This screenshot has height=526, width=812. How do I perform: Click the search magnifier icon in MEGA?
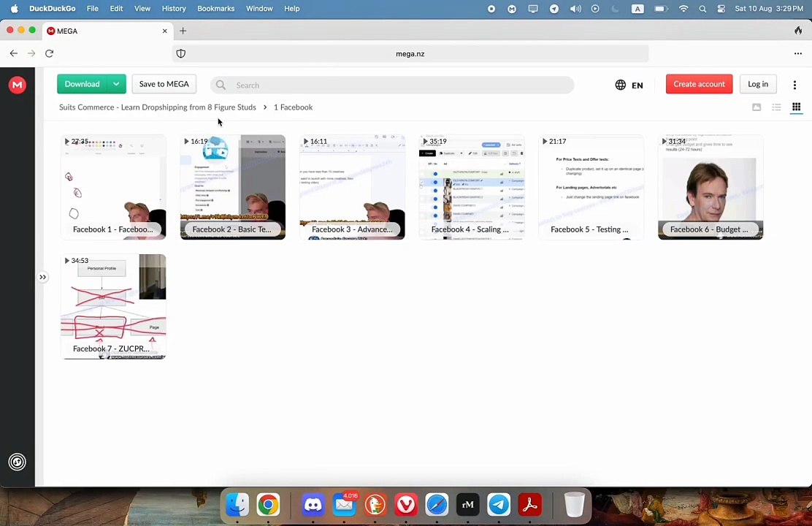tap(221, 85)
